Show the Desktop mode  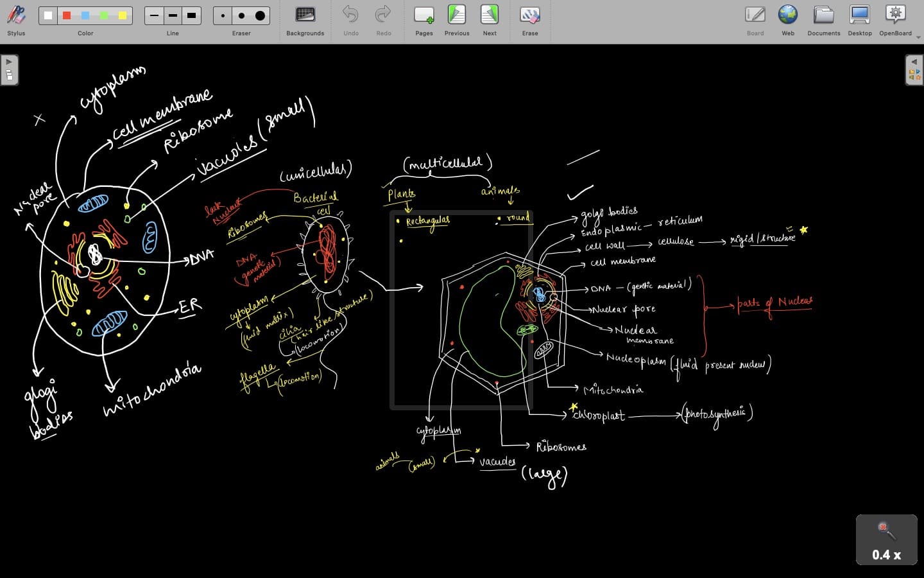tap(859, 15)
